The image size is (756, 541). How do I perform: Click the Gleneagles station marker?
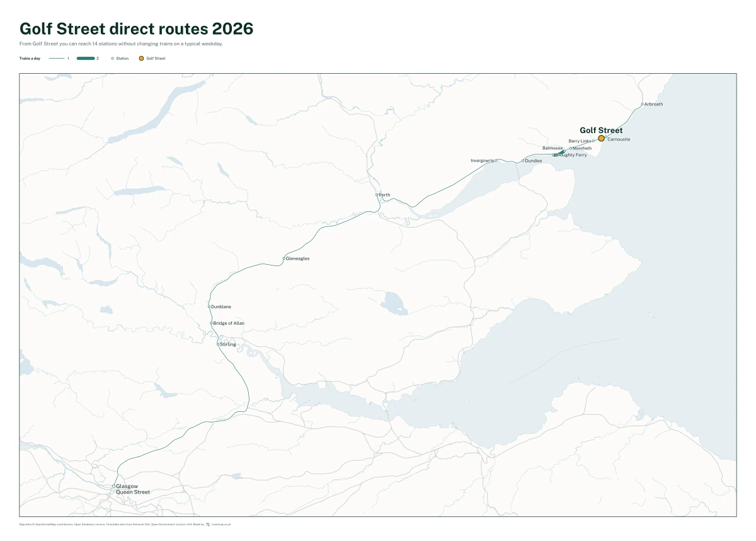[283, 259]
